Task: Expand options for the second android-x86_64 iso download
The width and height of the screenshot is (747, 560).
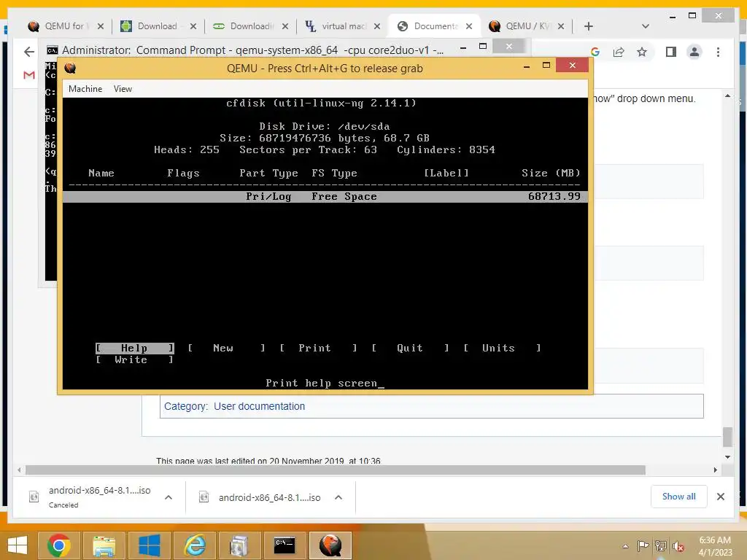Action: pyautogui.click(x=338, y=497)
